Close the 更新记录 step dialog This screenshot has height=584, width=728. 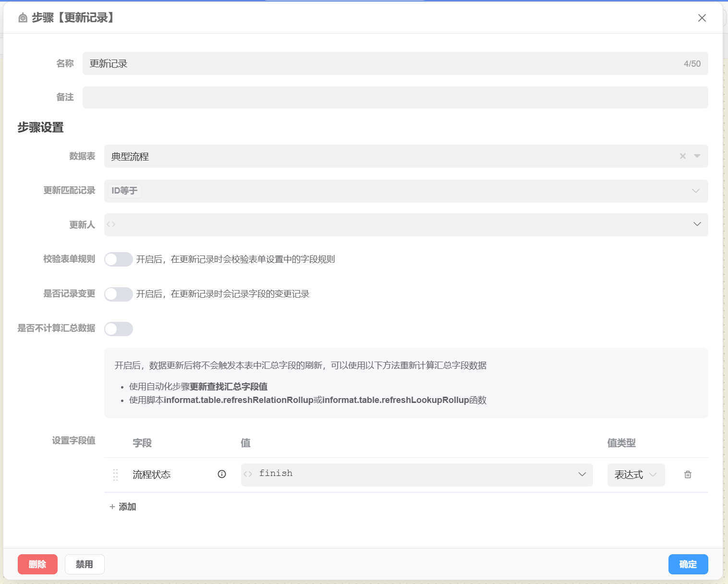point(702,18)
